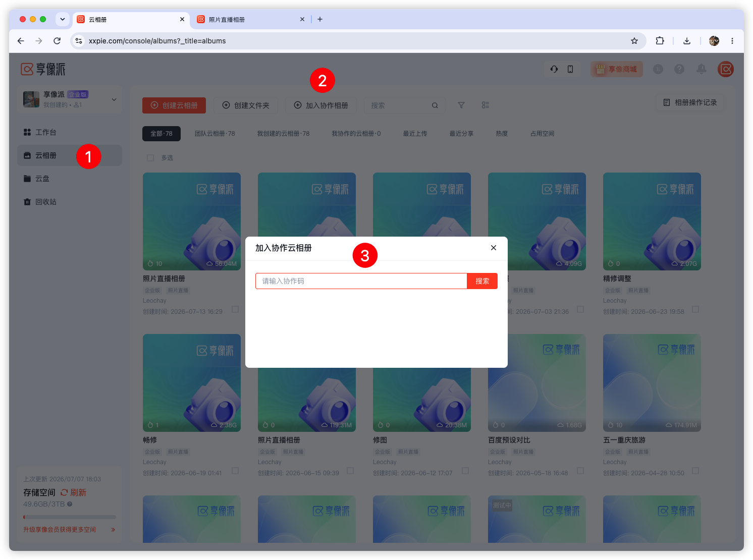Viewport: 753px width, 560px height.
Task: Select the 修图 album checkbox
Action: pos(465,471)
